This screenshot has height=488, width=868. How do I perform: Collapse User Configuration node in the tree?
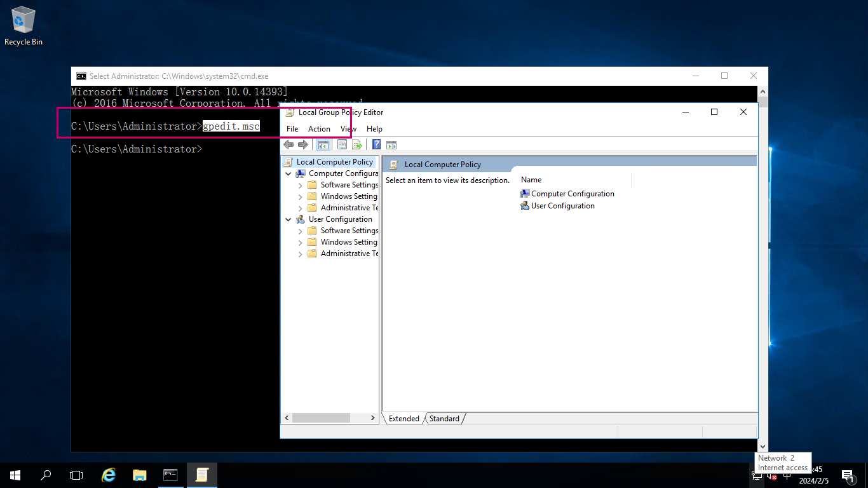[x=288, y=219]
